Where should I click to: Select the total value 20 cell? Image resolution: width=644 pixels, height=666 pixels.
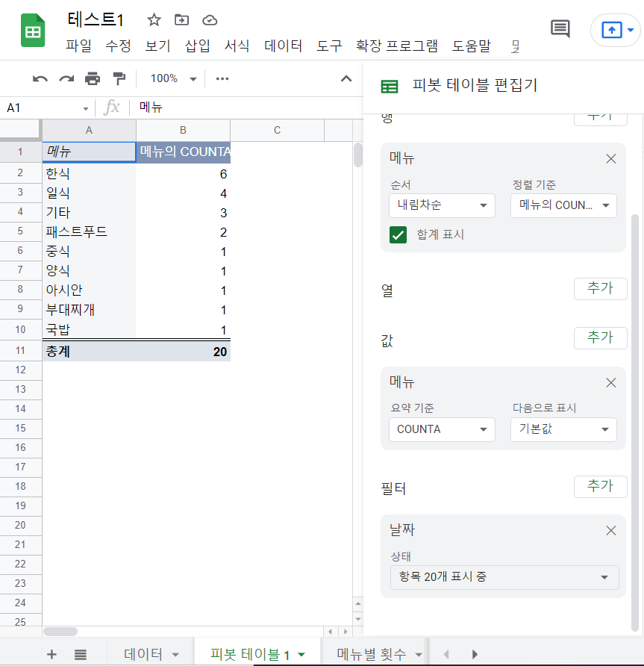pos(184,351)
